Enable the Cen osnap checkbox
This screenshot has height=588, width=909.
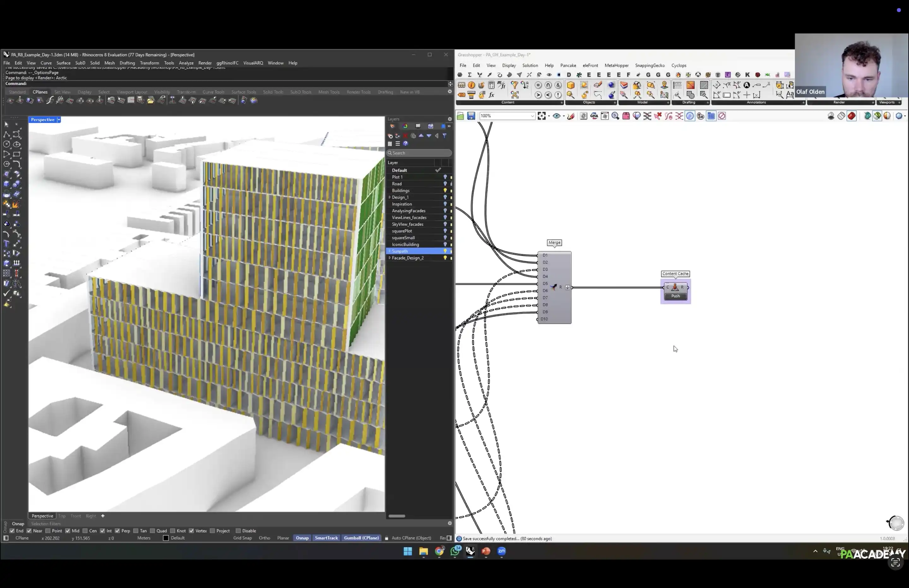[85, 531]
